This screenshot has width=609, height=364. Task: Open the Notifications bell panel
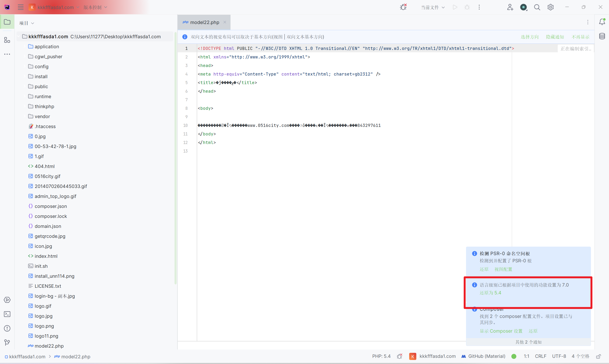pyautogui.click(x=602, y=22)
